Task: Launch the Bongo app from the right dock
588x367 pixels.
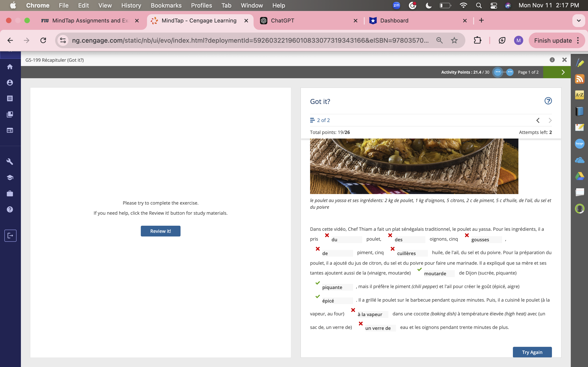Action: coord(580,144)
